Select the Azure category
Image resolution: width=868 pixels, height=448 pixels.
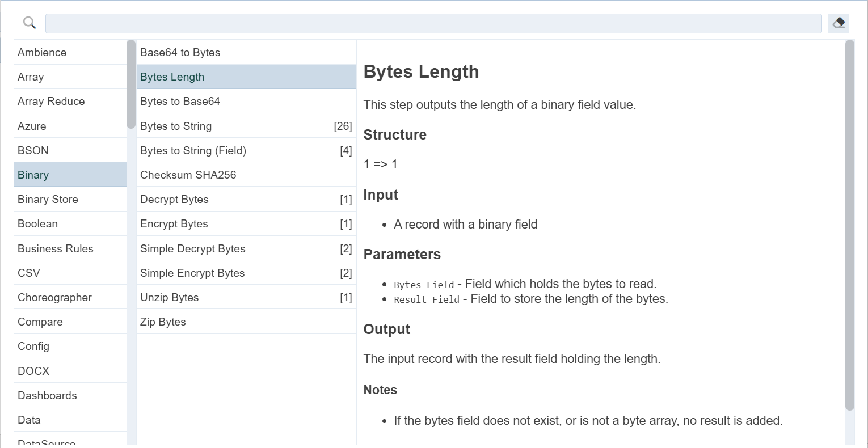pos(32,126)
